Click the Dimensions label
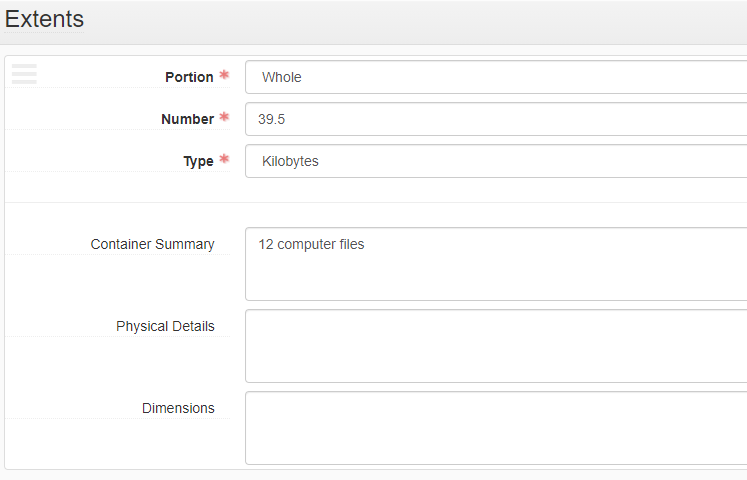This screenshot has height=480, width=747. coord(178,408)
